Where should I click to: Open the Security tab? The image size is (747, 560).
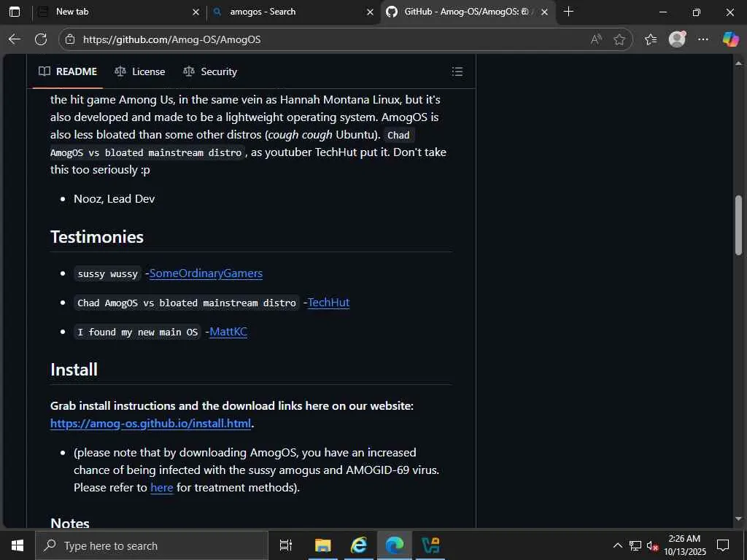[210, 72]
